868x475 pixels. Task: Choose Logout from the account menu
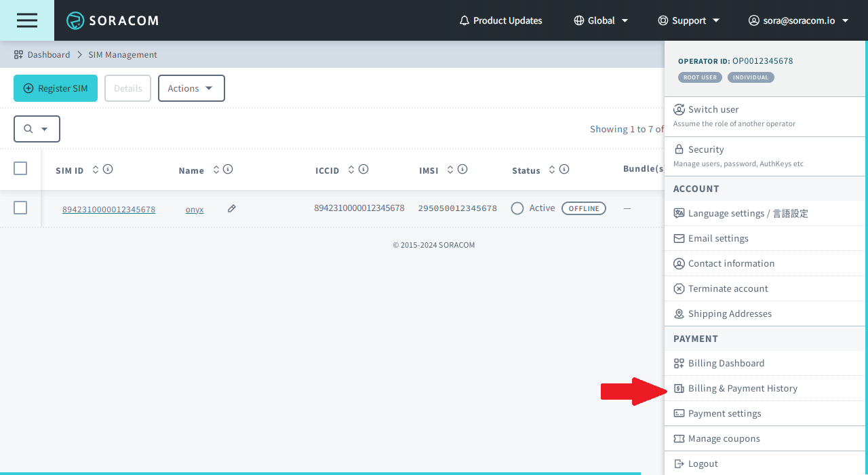(x=703, y=463)
